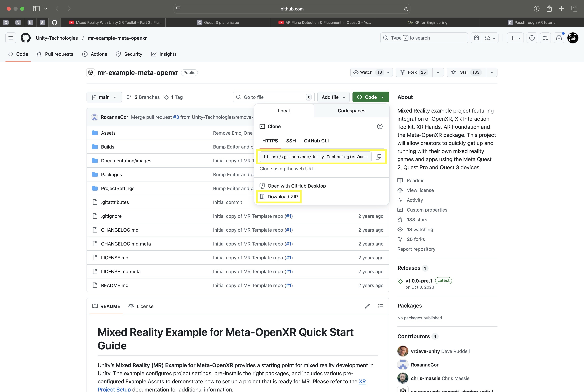The image size is (584, 392).
Task: Open the pull requests icon in the header
Action: [x=545, y=38]
